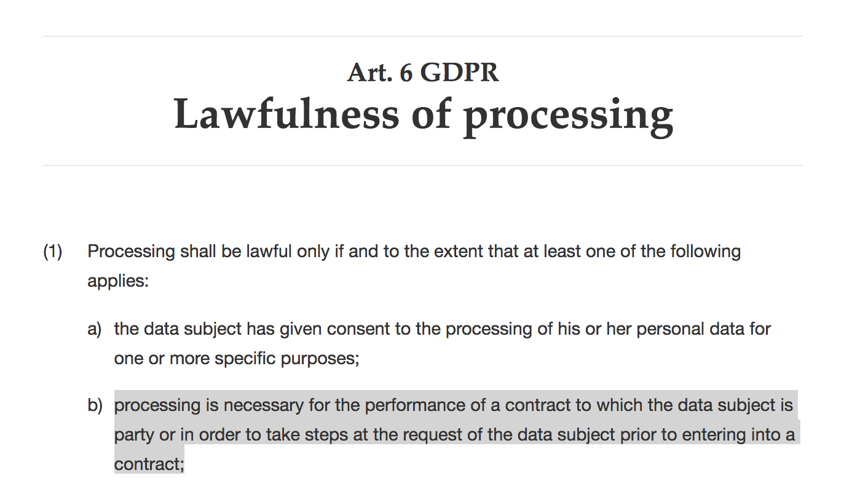Click the "b)" list marker
Screen dimensions: 868x491
(x=95, y=405)
